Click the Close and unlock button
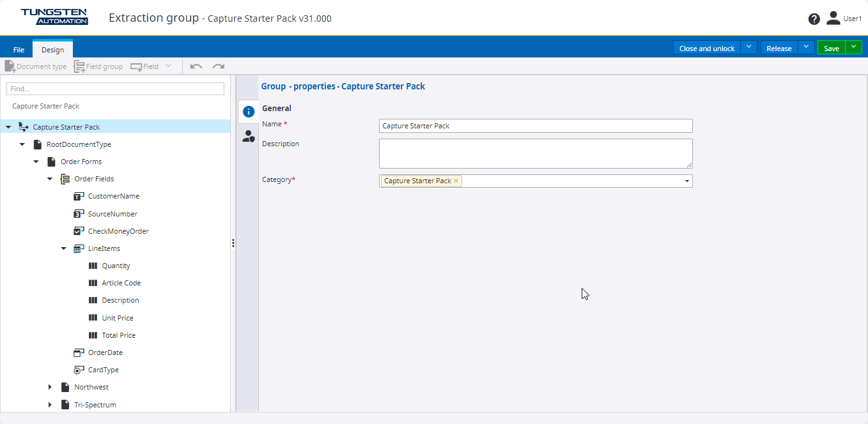The width and height of the screenshot is (868, 424). pos(706,48)
